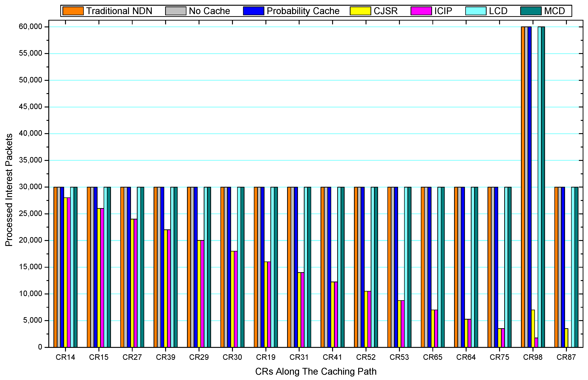This screenshot has height=380, width=588.
Task: Click the CR87 x-axis tick label
Action: [x=566, y=357]
